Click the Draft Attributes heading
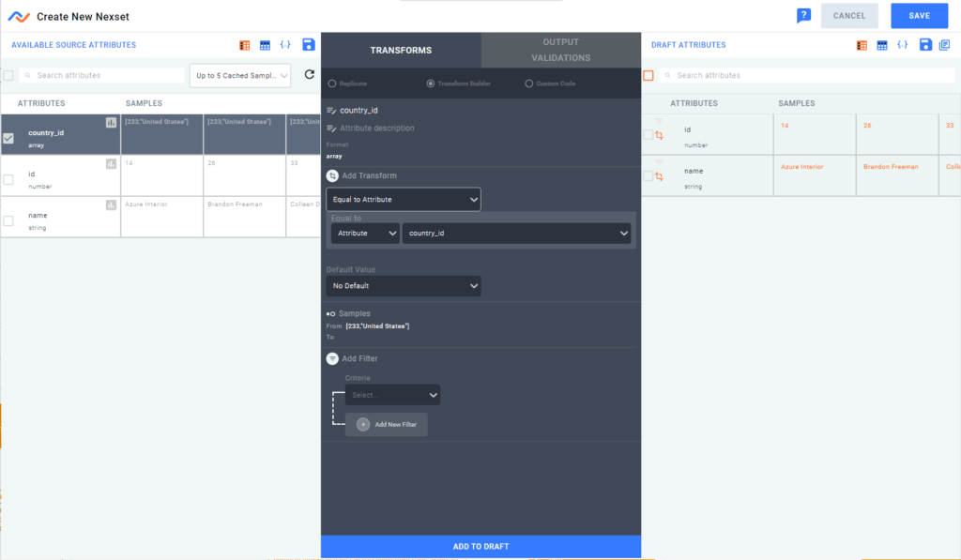Screen dimensions: 961x560 688,45
